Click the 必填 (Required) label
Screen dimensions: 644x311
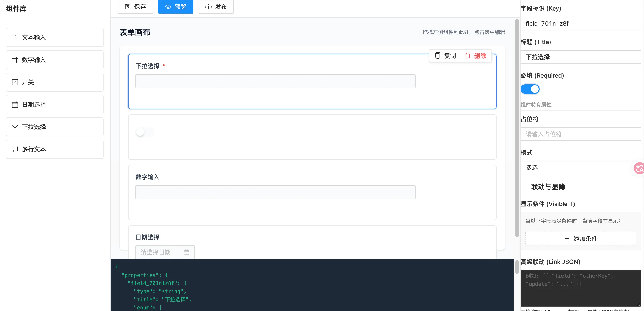(x=542, y=75)
